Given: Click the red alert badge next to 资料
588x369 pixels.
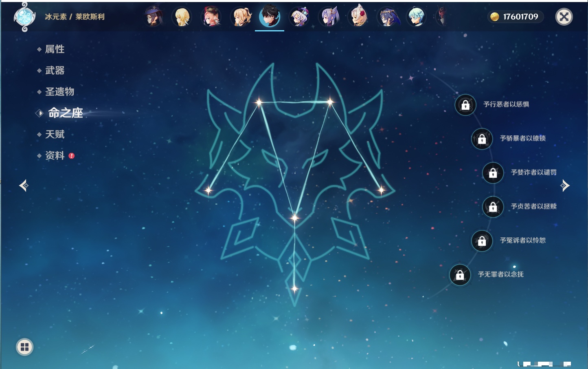Looking at the screenshot, I should pyautogui.click(x=72, y=156).
